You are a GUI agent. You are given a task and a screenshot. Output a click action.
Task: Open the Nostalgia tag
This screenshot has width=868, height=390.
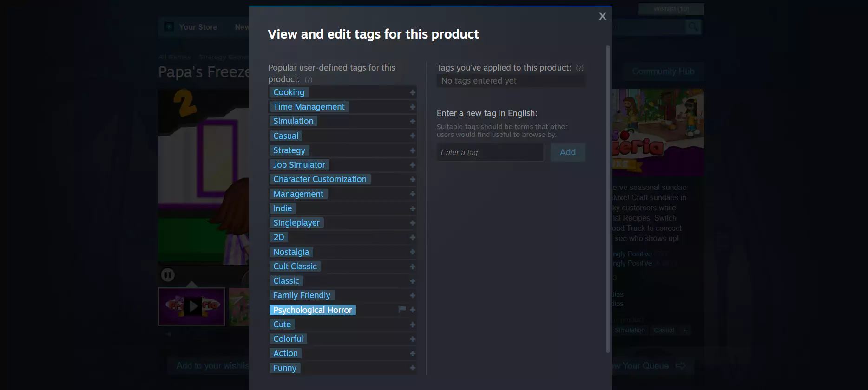click(x=291, y=252)
